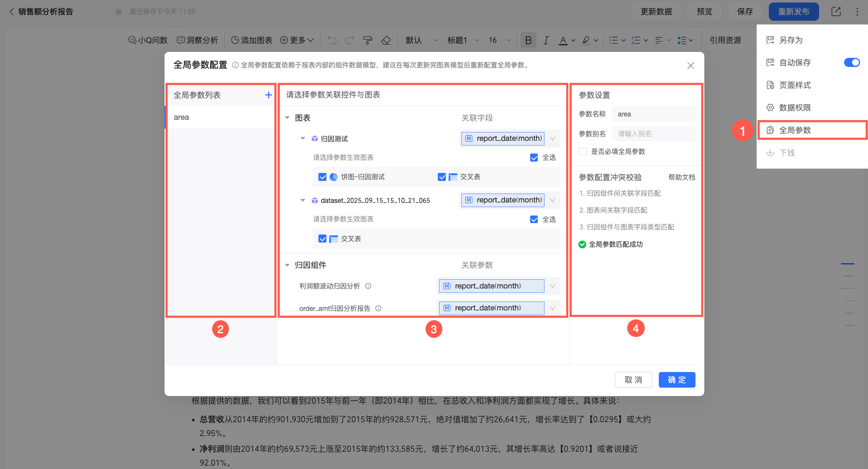Collapse the 归因组件 section

click(x=287, y=265)
